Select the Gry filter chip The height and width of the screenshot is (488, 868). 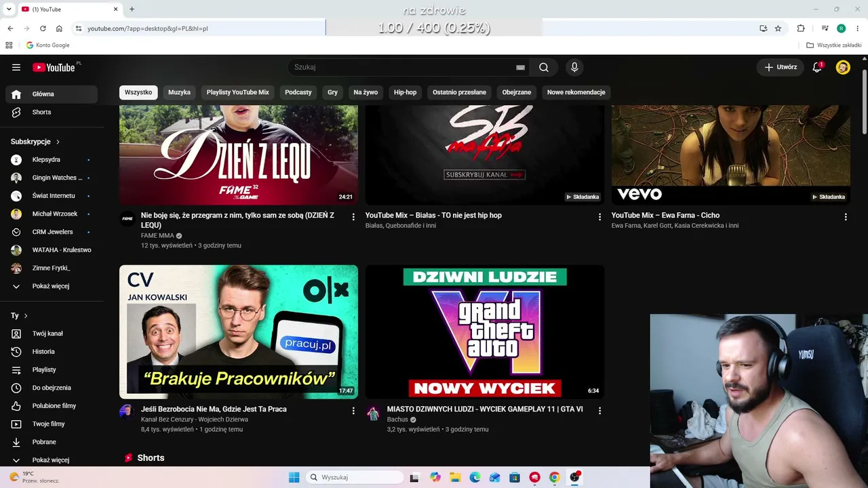click(x=332, y=92)
